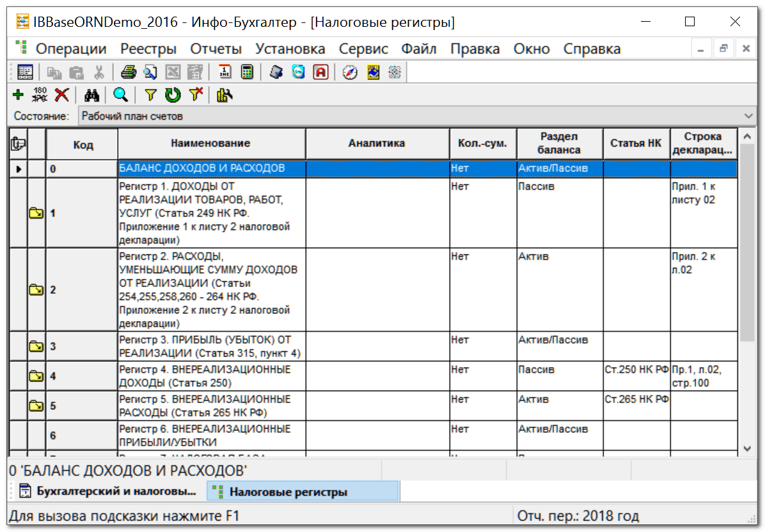Expand the folder for register 2
Viewport: 765px width, 532px height.
point(36,290)
